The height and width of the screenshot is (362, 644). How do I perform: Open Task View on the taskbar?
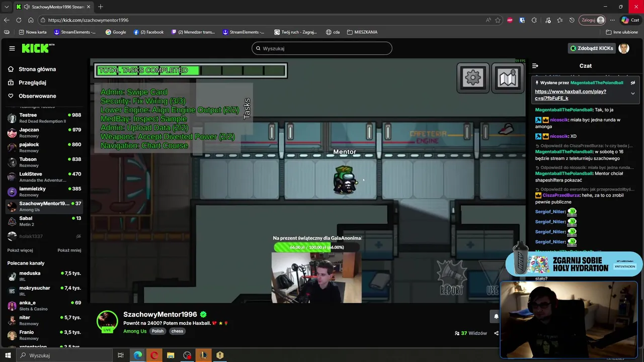tap(121, 355)
